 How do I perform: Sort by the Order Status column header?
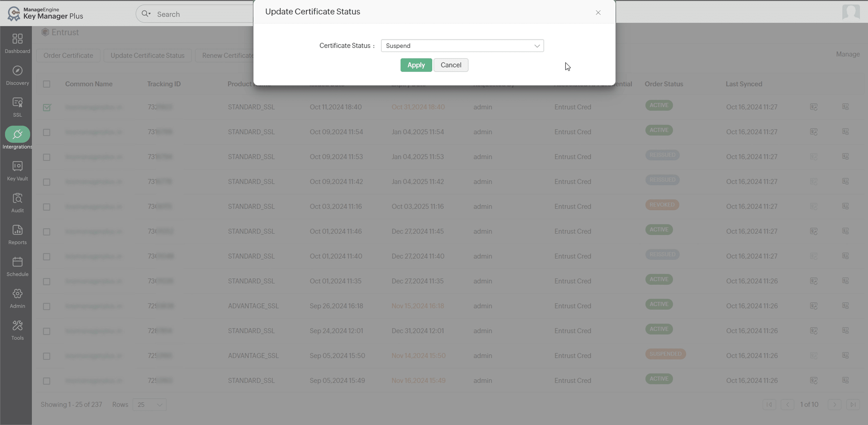click(664, 84)
